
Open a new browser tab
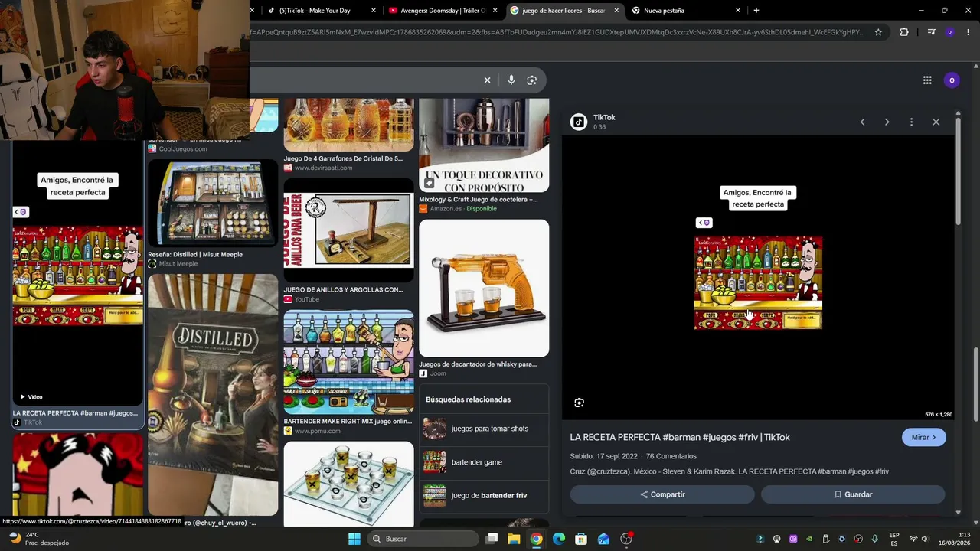(x=756, y=11)
